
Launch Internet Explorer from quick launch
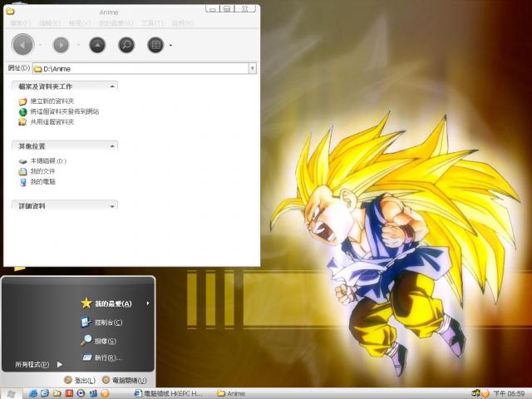(x=33, y=393)
